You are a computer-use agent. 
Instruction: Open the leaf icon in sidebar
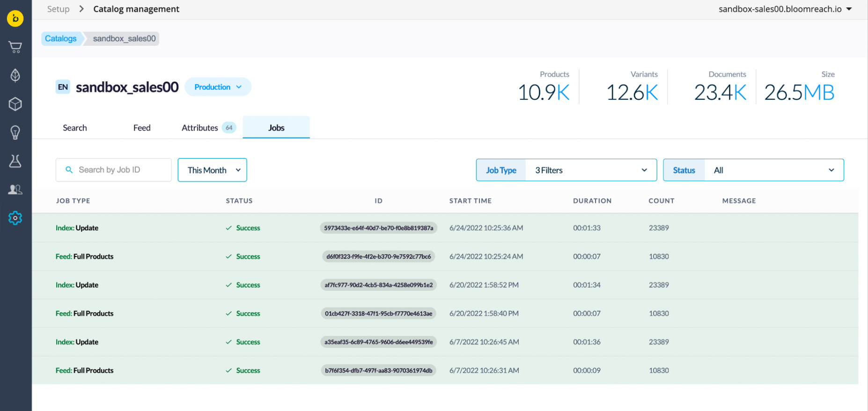pos(15,75)
